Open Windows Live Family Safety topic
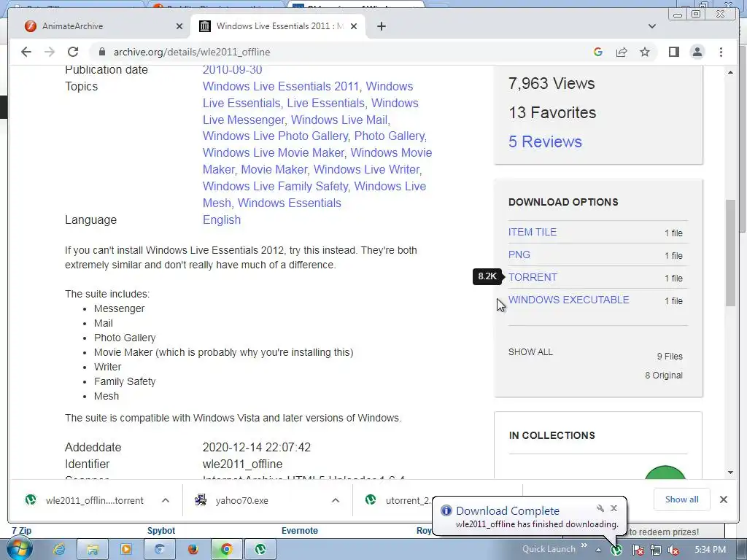This screenshot has width=747, height=560. point(275,186)
